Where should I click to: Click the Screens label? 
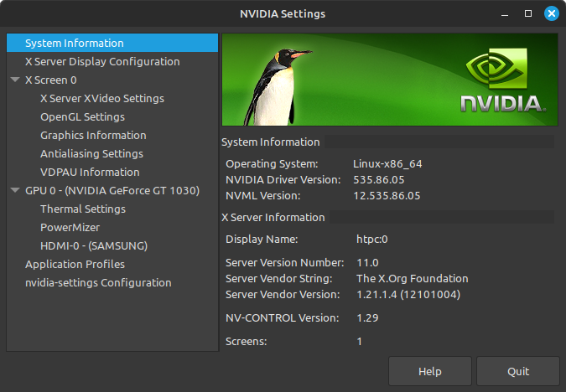(x=247, y=341)
